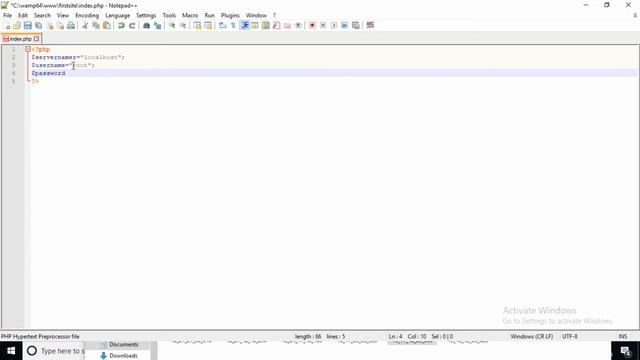Viewport: 640px width, 360px height.
Task: Toggle Word Wrap in toolbar
Action: click(x=222, y=25)
